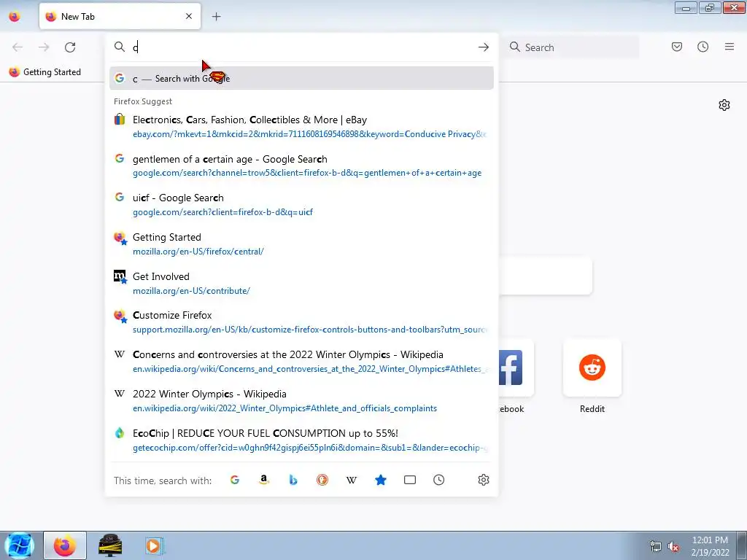Search this time with Bing icon

(x=293, y=480)
